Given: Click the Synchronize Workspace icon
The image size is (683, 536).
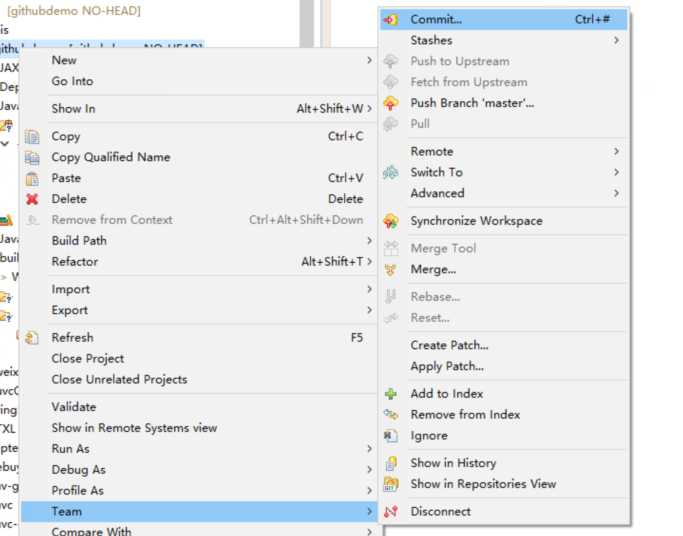Looking at the screenshot, I should click(x=391, y=221).
